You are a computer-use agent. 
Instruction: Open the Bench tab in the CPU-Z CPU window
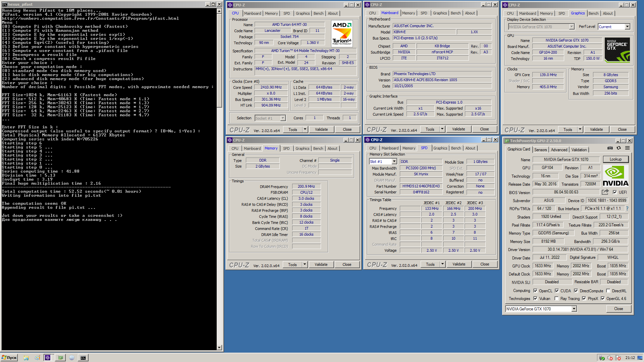[319, 13]
